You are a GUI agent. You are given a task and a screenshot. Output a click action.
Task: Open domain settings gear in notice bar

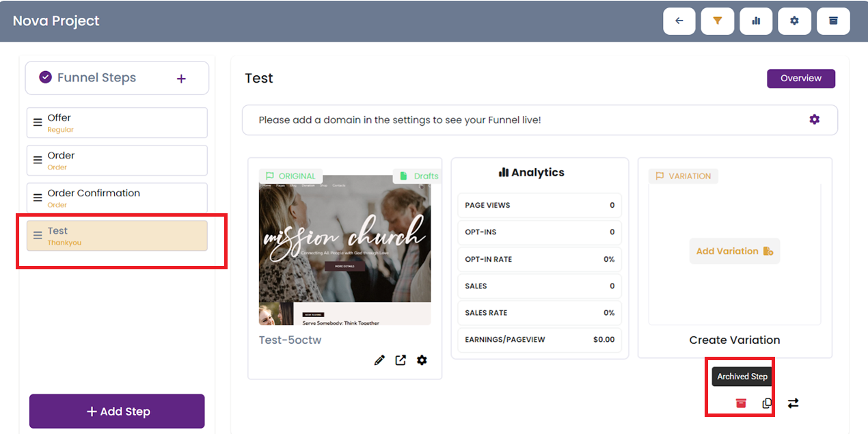pos(814,120)
